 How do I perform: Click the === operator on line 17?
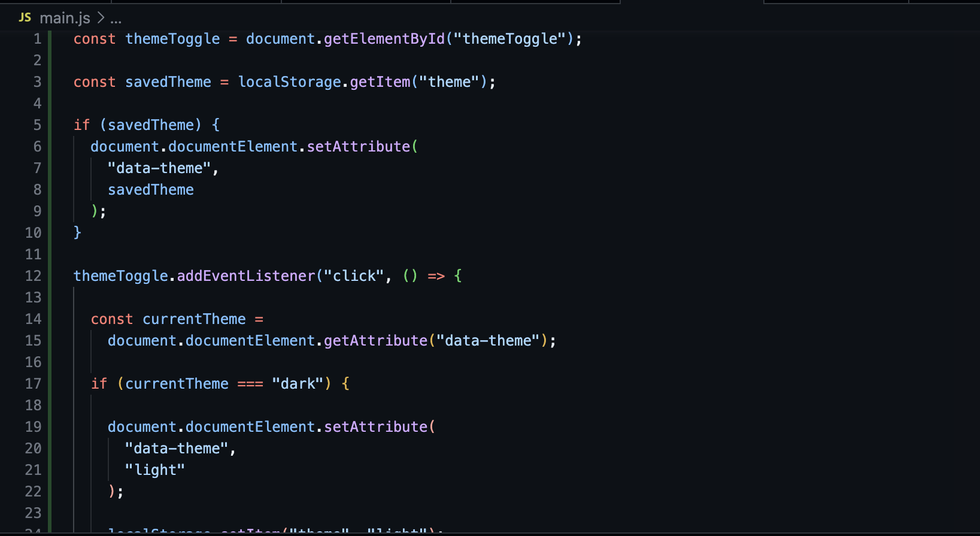point(250,384)
